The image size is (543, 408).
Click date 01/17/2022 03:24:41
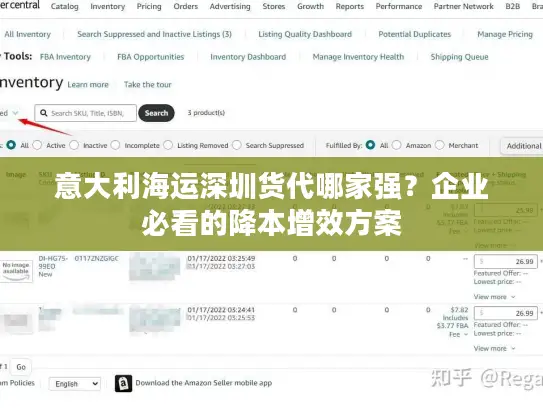(x=221, y=310)
